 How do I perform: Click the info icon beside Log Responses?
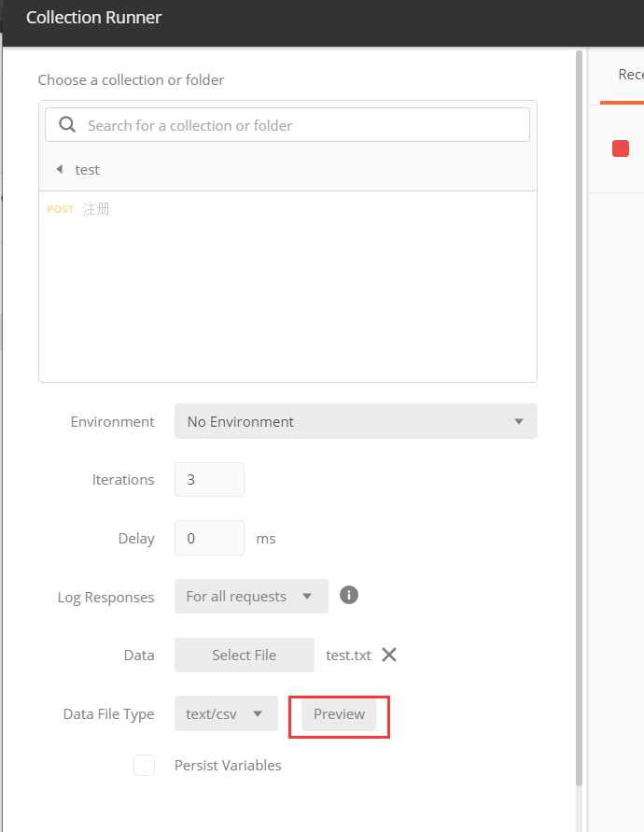coord(349,595)
